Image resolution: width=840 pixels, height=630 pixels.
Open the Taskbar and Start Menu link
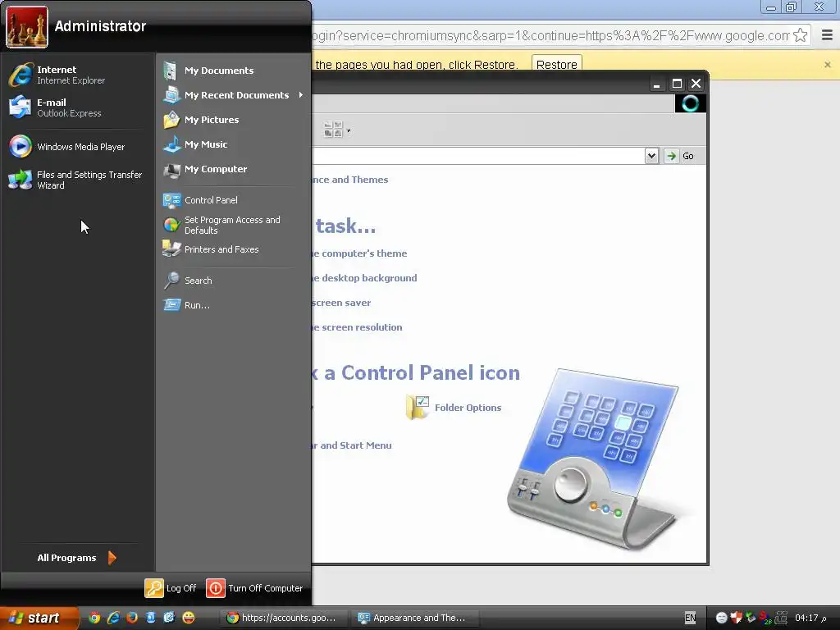pos(351,445)
